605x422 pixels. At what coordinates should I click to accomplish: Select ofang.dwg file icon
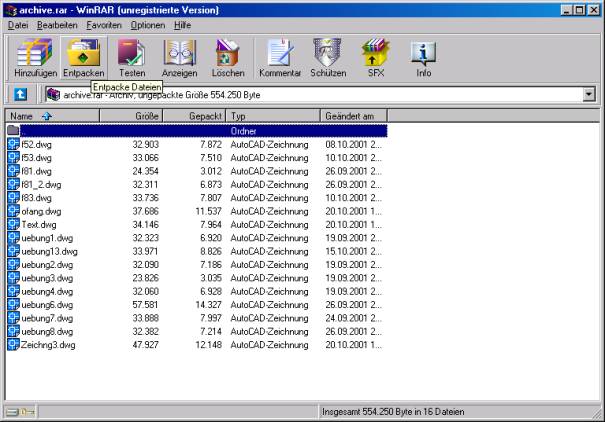(x=13, y=211)
